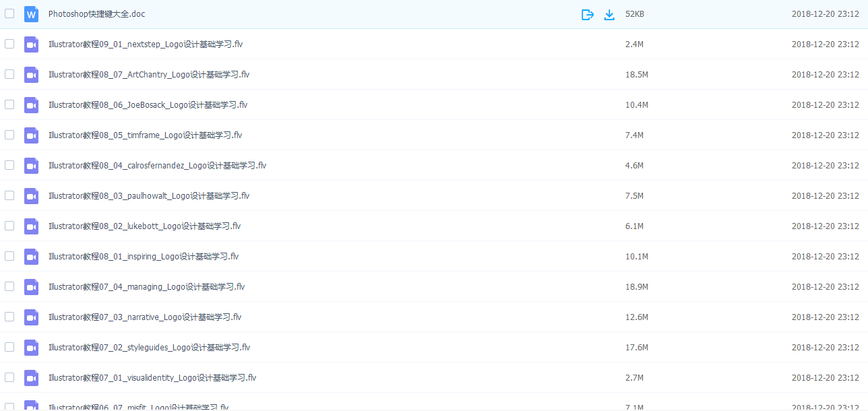
Task: Click the share icon on Photoshop快捷键大全.doc row
Action: (588, 14)
